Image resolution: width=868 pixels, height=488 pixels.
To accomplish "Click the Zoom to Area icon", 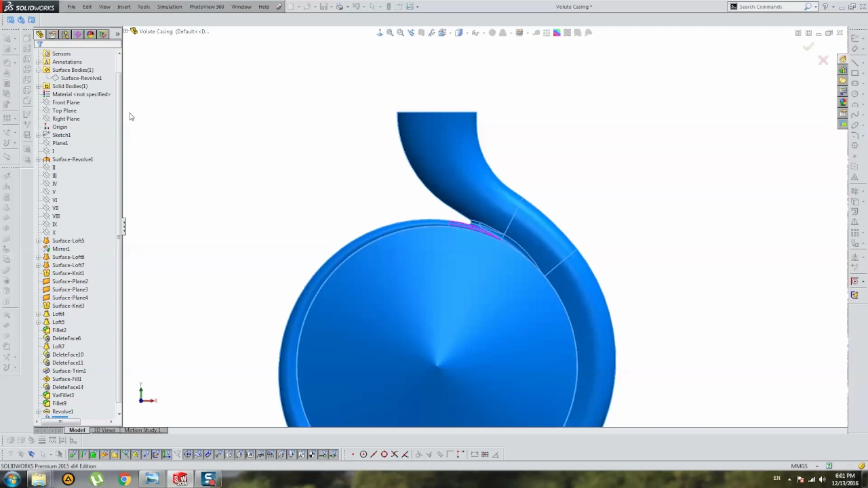I will (400, 33).
